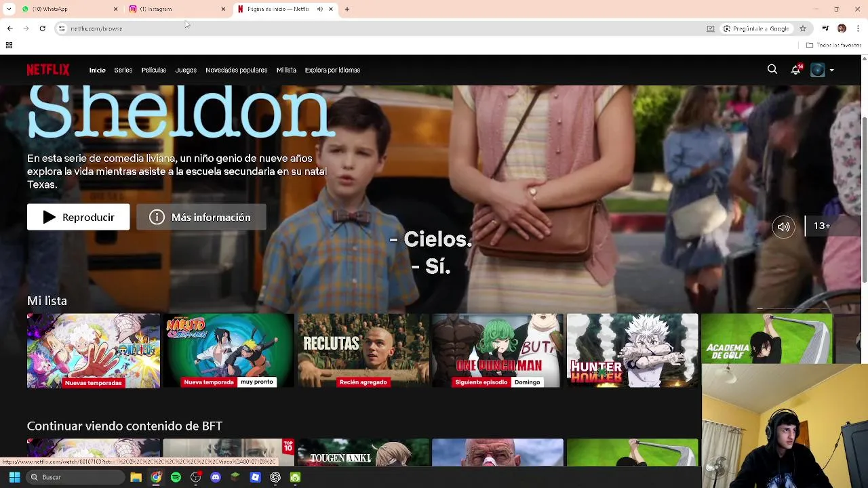This screenshot has height=488, width=868.
Task: Open Chrome from the taskbar
Action: pyautogui.click(x=156, y=477)
